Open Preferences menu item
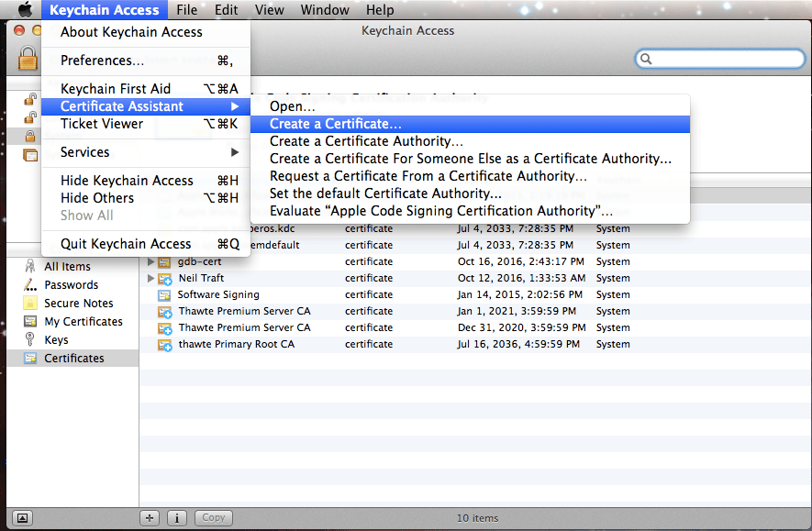This screenshot has width=812, height=531. (146, 61)
